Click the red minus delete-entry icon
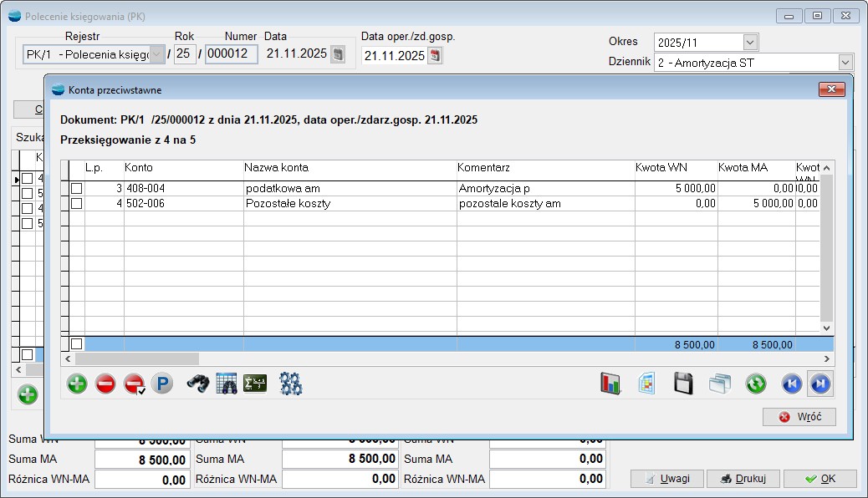 (105, 384)
